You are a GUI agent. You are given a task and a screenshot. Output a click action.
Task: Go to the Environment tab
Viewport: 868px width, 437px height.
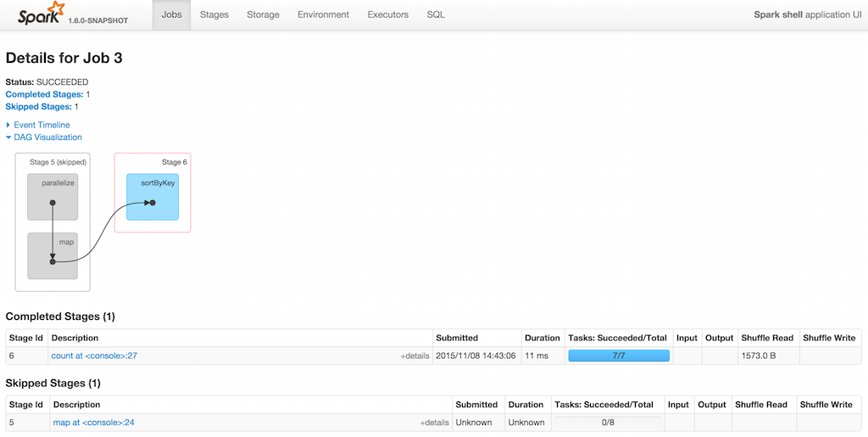[x=323, y=14]
